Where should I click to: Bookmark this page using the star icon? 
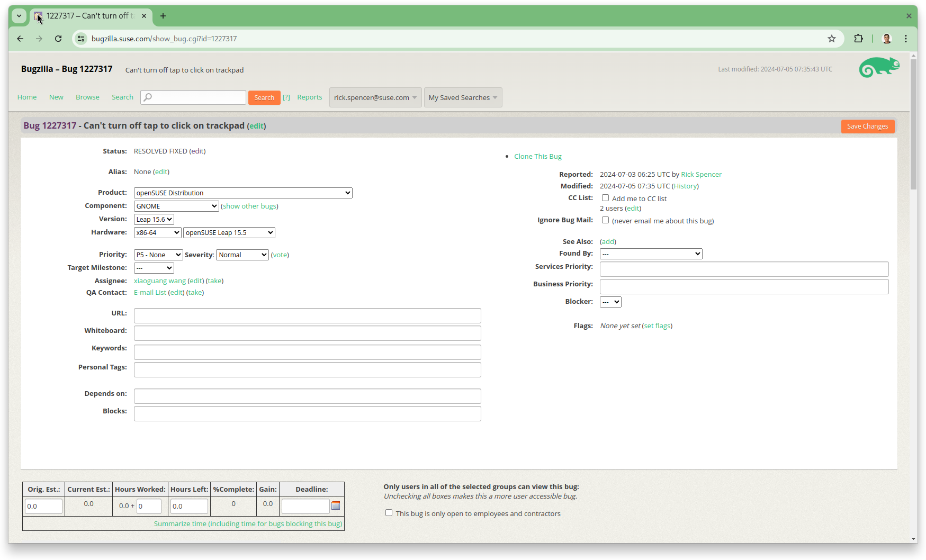[831, 38]
